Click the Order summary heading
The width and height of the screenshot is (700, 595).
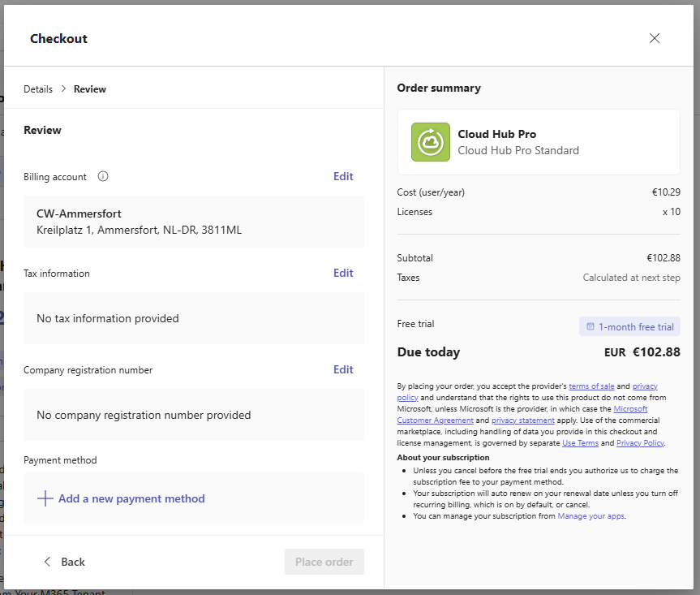pos(439,88)
